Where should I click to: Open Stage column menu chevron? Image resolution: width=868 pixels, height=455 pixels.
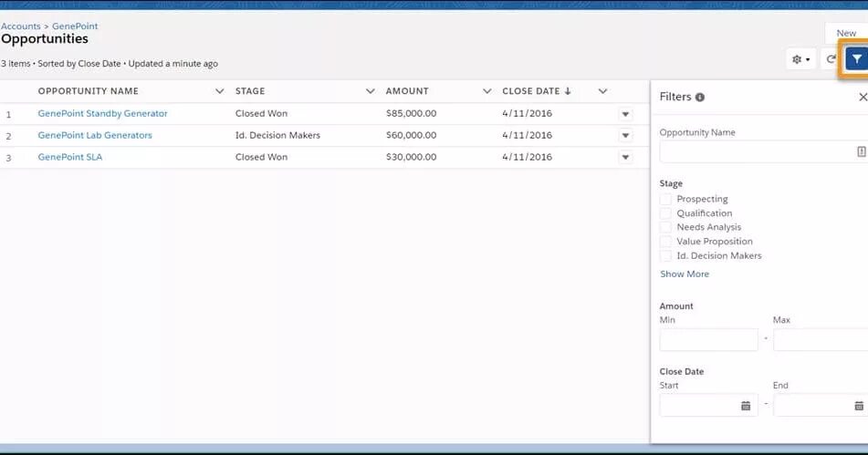371,91
